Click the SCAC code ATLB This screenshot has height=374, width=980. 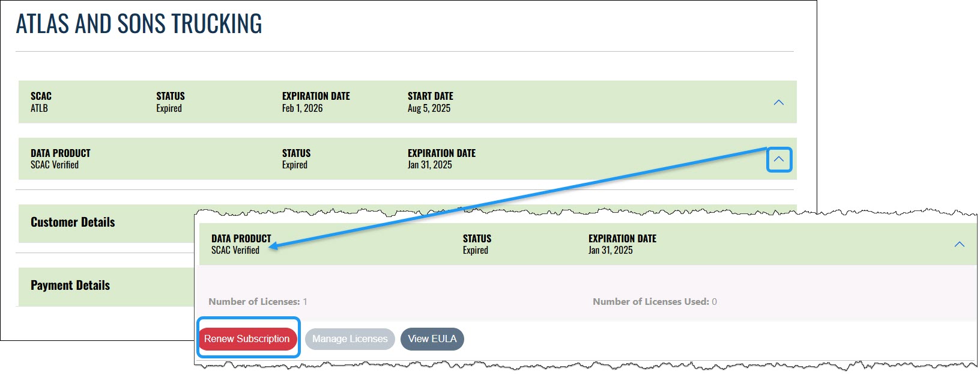39,109
